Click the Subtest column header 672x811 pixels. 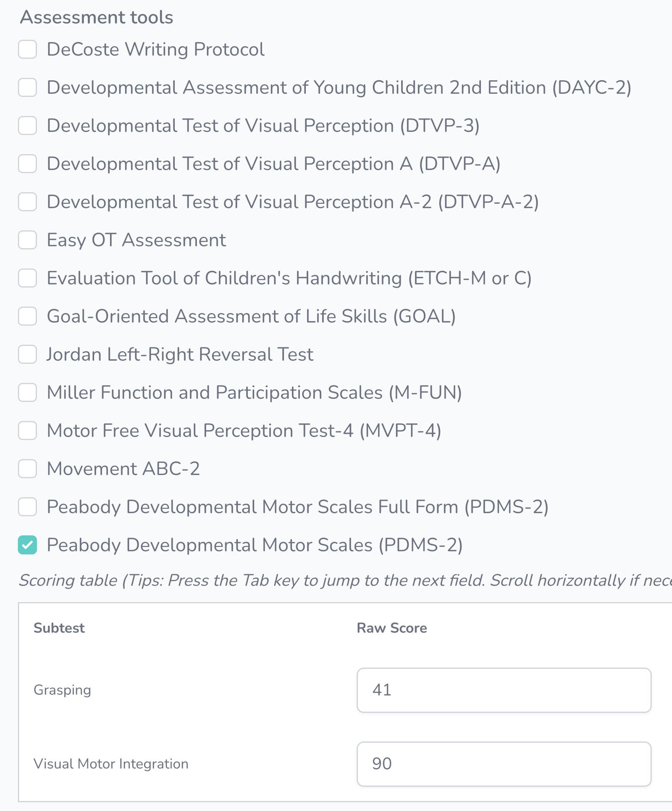59,628
